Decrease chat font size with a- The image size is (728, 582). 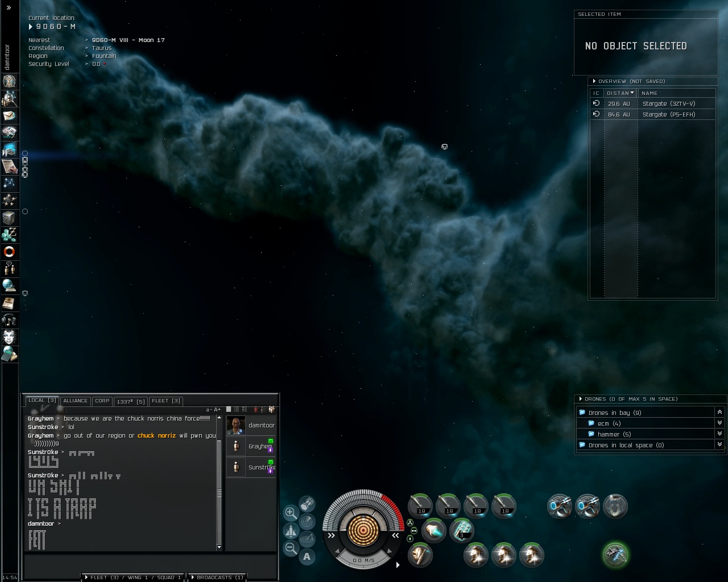[x=209, y=409]
